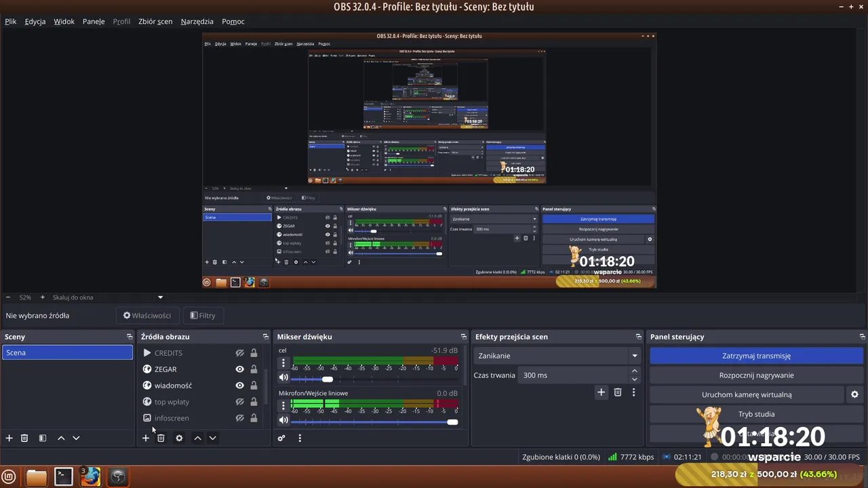
Task: Mute the cel audio track
Action: point(283,378)
